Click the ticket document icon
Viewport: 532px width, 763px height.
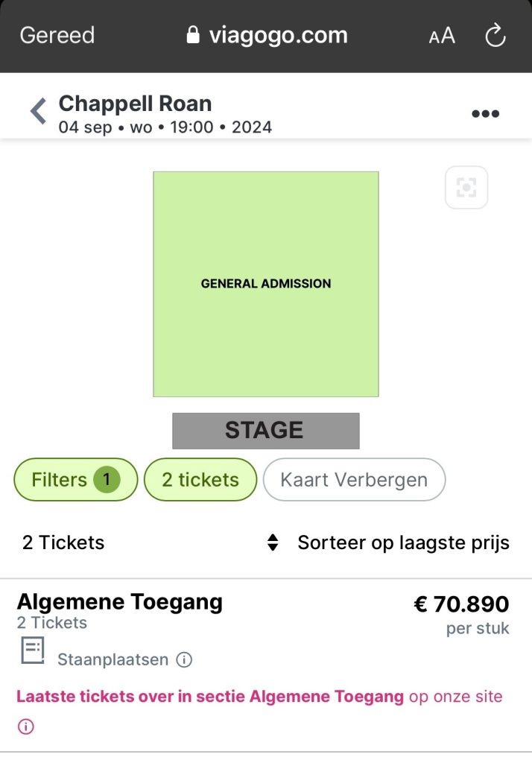tap(32, 650)
